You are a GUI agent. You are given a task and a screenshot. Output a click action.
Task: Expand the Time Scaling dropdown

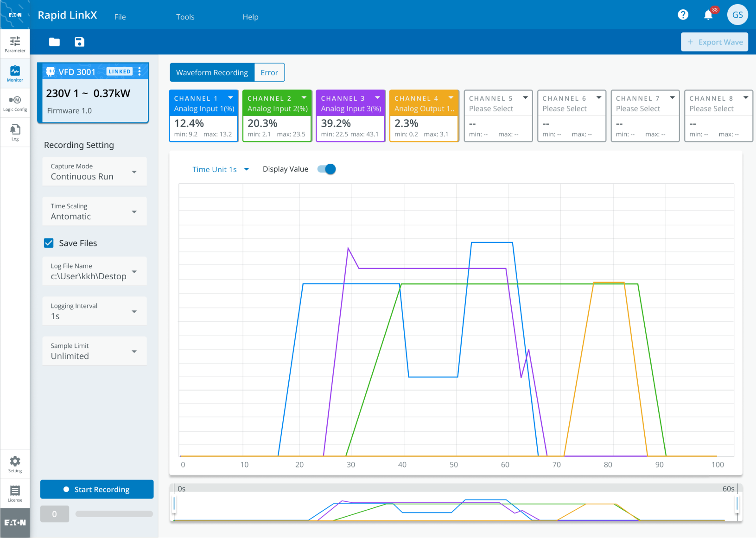[x=95, y=211]
